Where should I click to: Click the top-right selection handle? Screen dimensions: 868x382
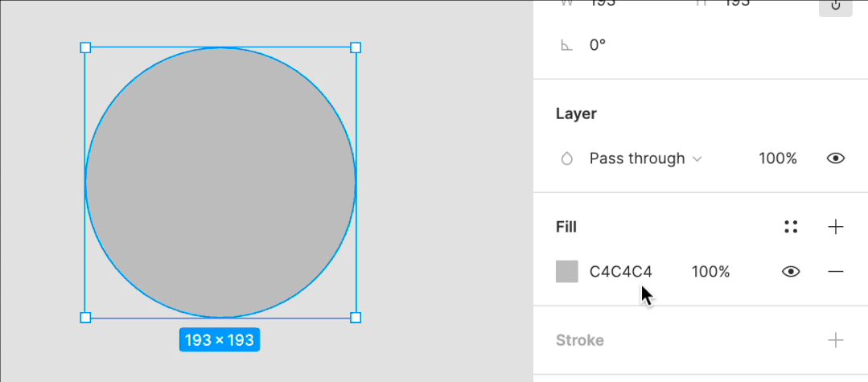pyautogui.click(x=356, y=48)
